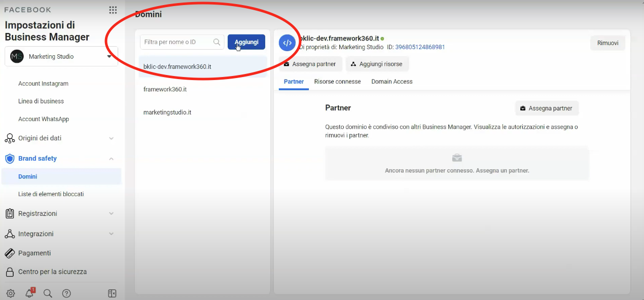Open the Facebook apps grid menu
This screenshot has height=300, width=644.
[x=113, y=10]
